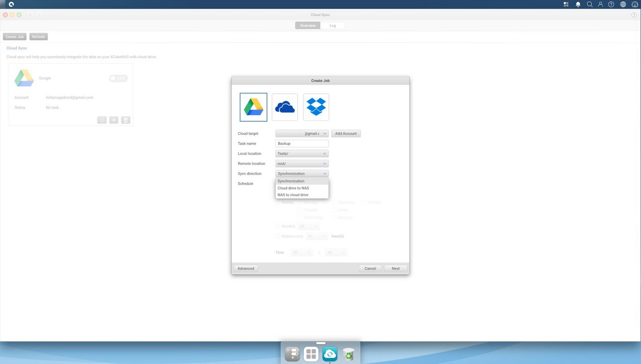
Task: Choose Cloud drive to NAS option
Action: pos(302,188)
